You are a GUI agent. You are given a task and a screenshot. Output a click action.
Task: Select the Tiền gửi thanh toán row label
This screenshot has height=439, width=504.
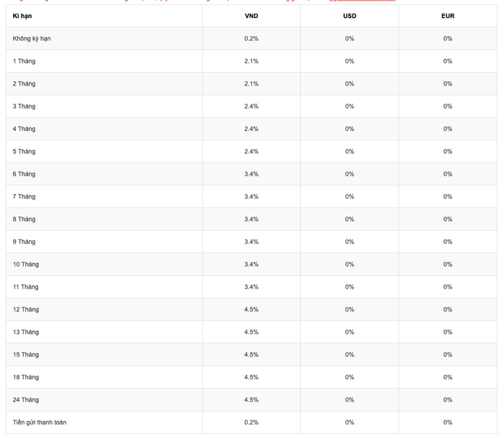40,422
